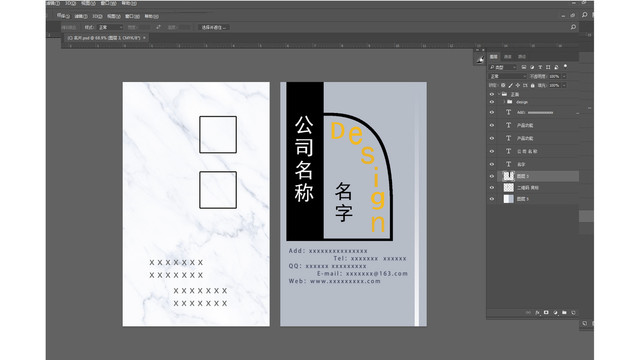Image resolution: width=640 pixels, height=360 pixels.
Task: Hide the Add: text layer
Action: 491,112
